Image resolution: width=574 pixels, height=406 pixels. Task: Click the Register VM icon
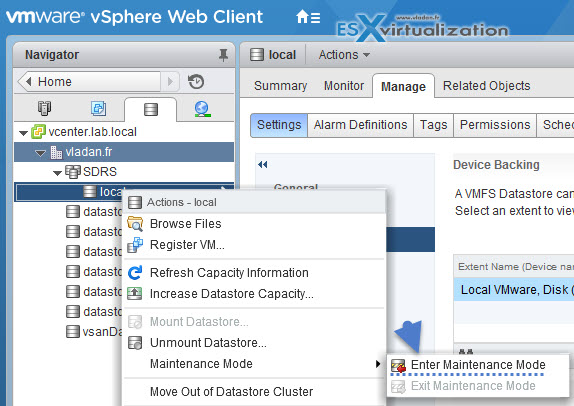135,245
